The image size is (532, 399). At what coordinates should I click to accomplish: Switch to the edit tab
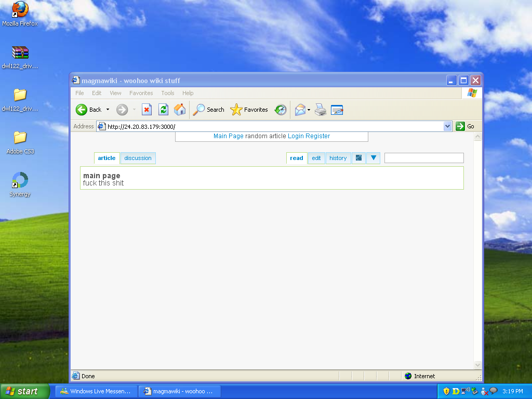click(x=316, y=158)
